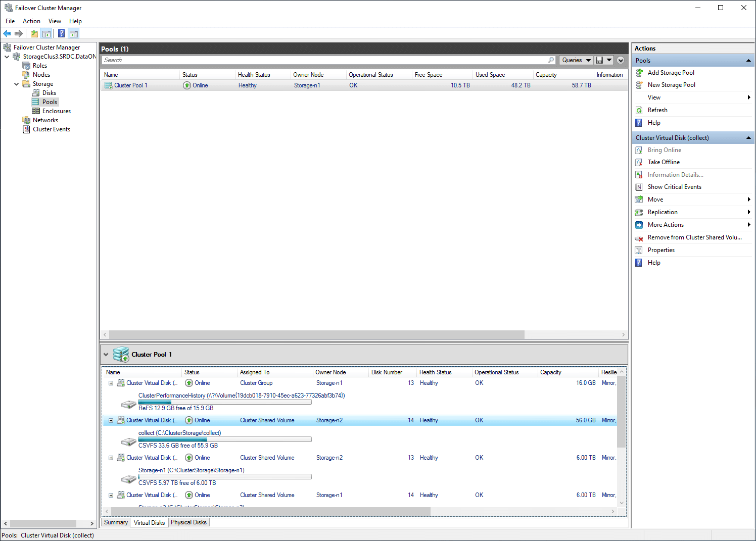Collapse the Cluster Pool 1 details header

click(x=106, y=355)
